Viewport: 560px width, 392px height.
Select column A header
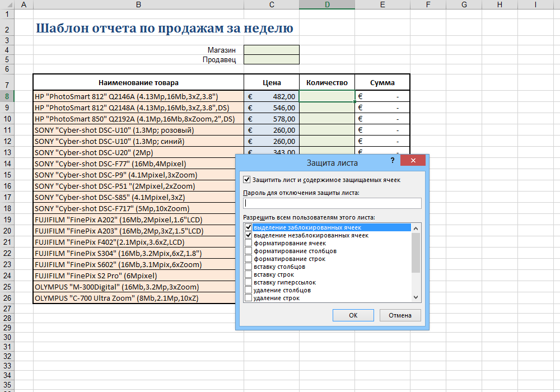pyautogui.click(x=24, y=4)
